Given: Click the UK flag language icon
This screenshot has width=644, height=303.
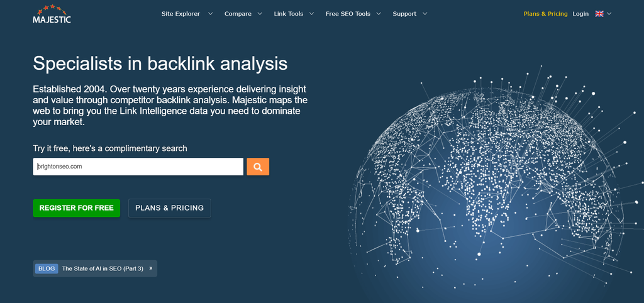Looking at the screenshot, I should pos(599,14).
